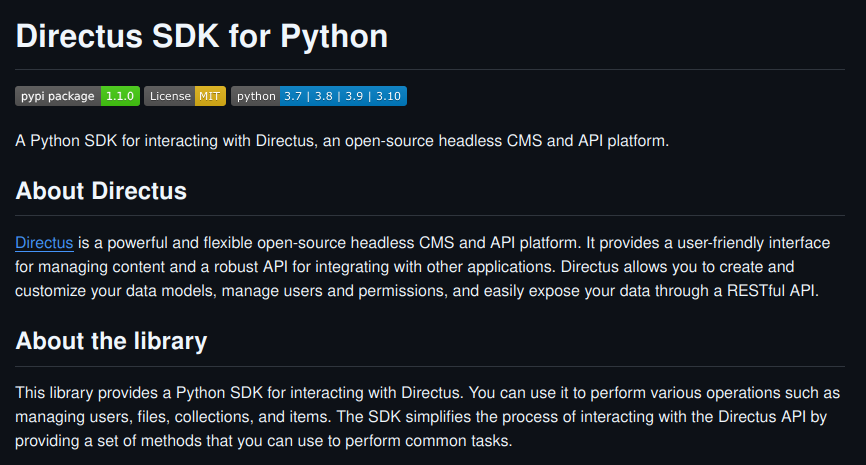Click the sentence starting "A Python SDK"
Viewport: 866px width, 465px height.
point(341,141)
